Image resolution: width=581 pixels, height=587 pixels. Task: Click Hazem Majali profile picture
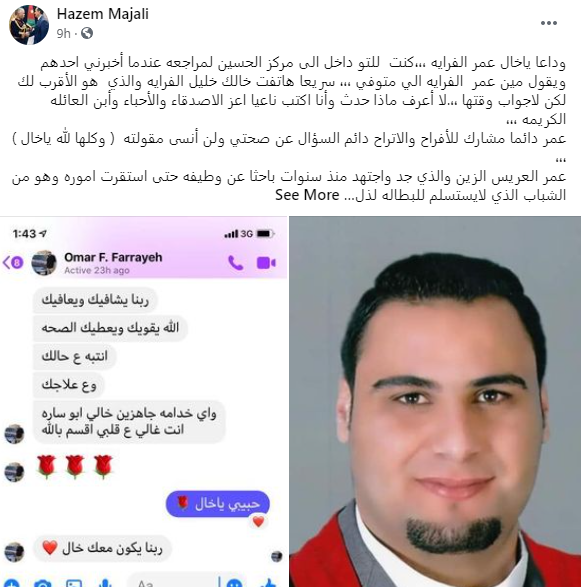point(29,25)
